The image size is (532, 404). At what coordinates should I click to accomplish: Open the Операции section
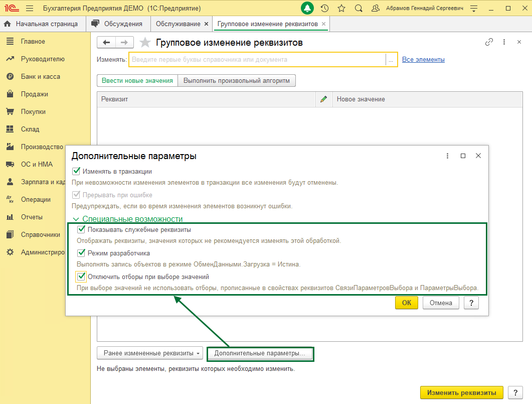tap(35, 200)
